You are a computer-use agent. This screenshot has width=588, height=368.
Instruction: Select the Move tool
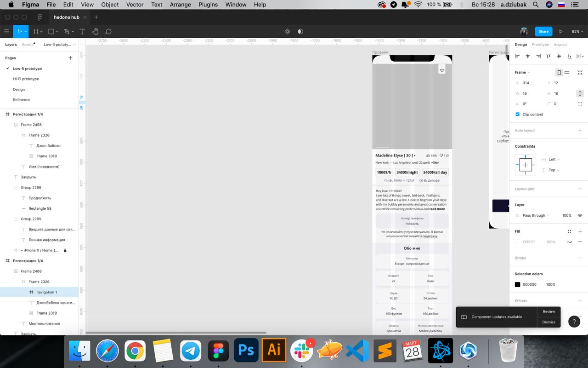[x=19, y=31]
